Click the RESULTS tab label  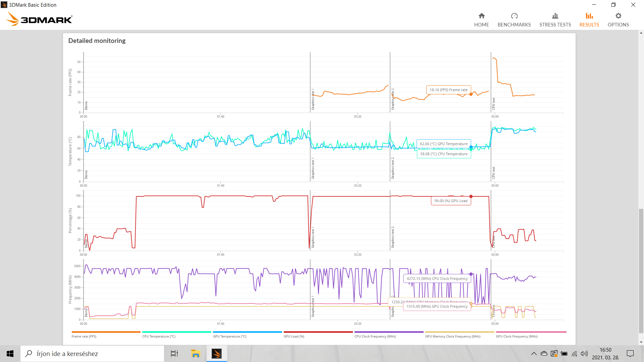click(x=589, y=25)
